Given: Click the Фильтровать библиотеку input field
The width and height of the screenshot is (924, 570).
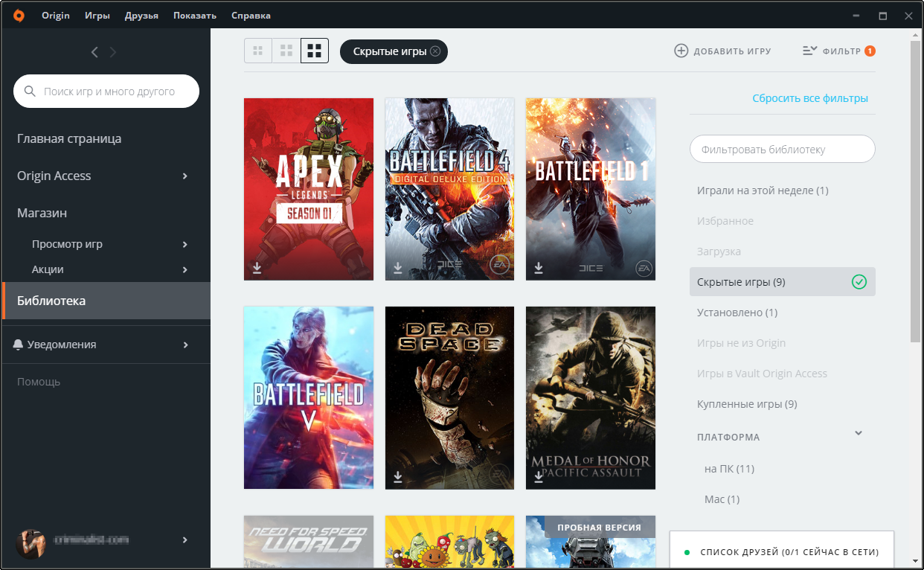Looking at the screenshot, I should pyautogui.click(x=782, y=149).
